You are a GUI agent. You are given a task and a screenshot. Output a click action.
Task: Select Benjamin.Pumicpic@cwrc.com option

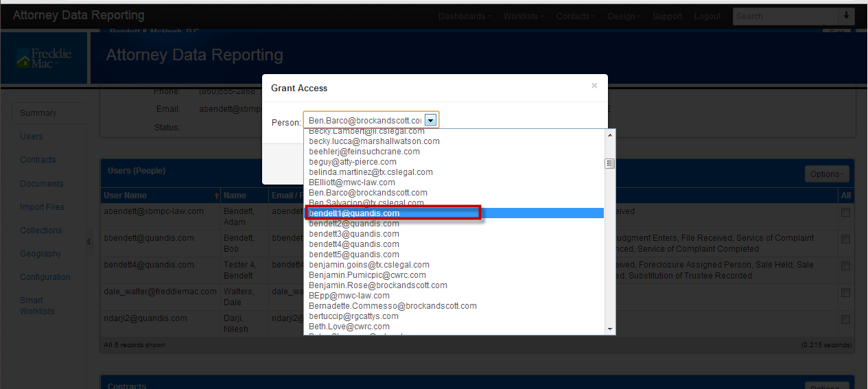tap(454, 275)
